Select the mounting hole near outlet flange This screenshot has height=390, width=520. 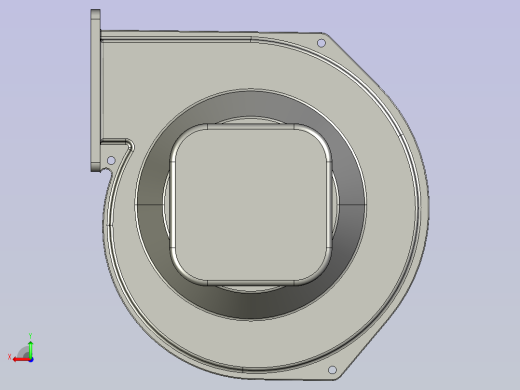pyautogui.click(x=111, y=161)
